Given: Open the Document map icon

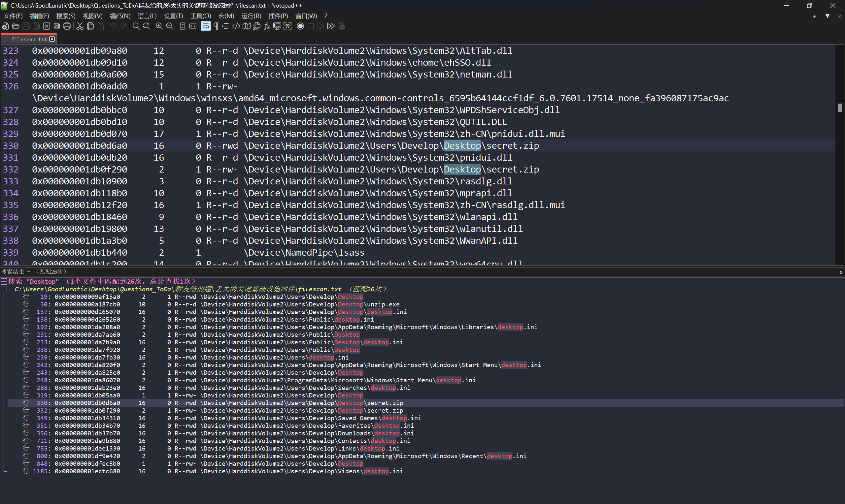Looking at the screenshot, I should [246, 26].
